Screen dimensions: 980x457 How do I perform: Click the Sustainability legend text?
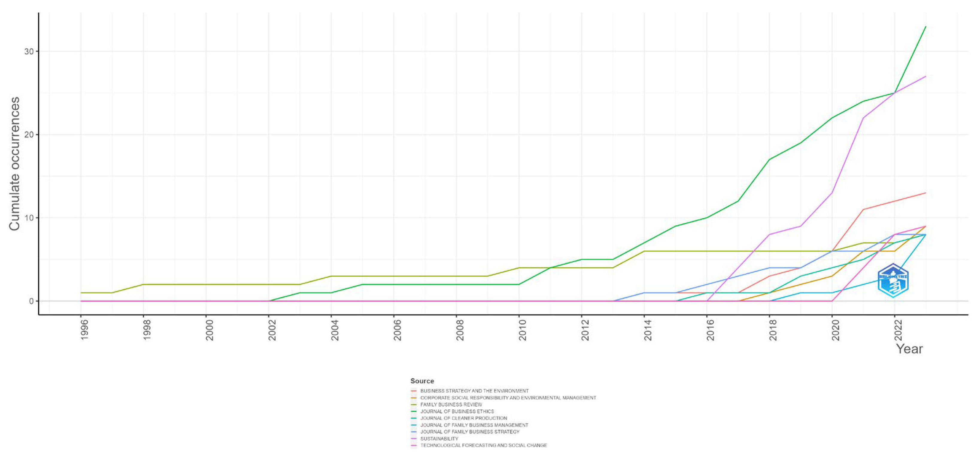pyautogui.click(x=439, y=439)
